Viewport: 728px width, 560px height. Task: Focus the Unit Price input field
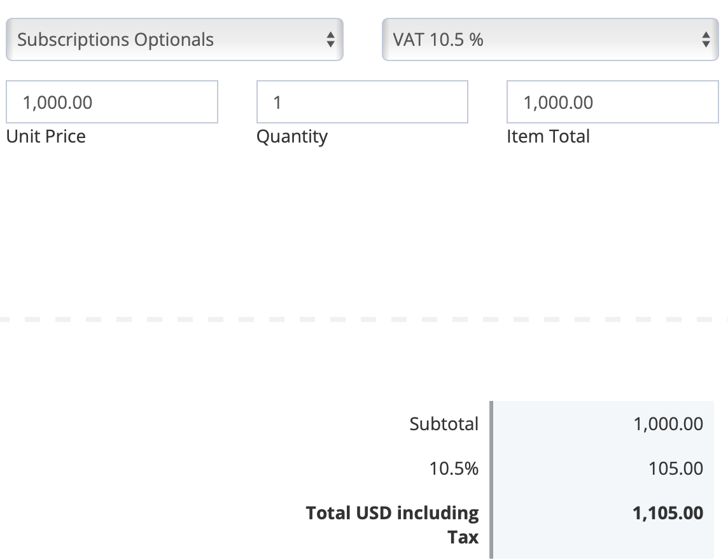point(112,102)
